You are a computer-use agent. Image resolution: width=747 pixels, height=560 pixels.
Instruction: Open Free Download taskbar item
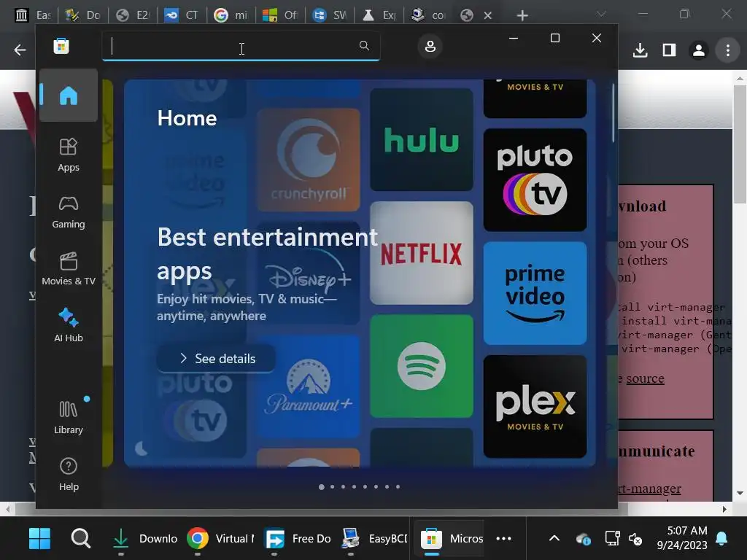[x=298, y=539]
